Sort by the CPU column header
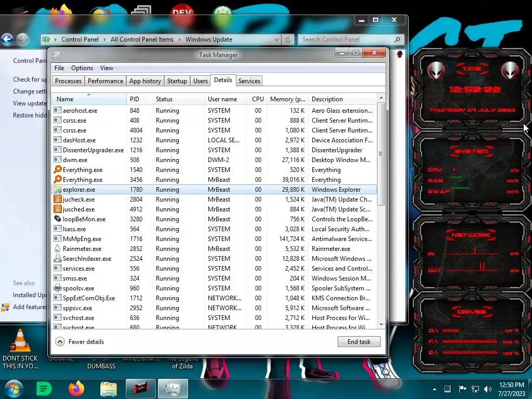The height and width of the screenshot is (399, 532). 257,99
